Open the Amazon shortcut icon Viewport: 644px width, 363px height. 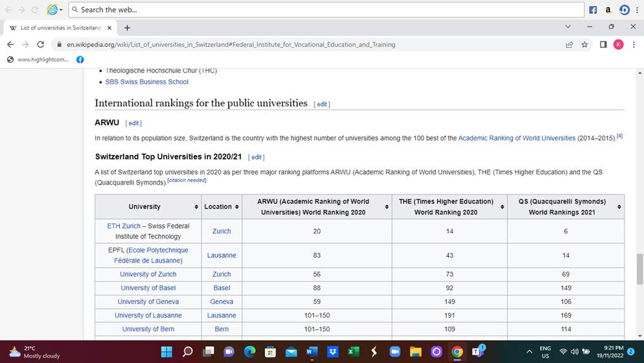[608, 10]
